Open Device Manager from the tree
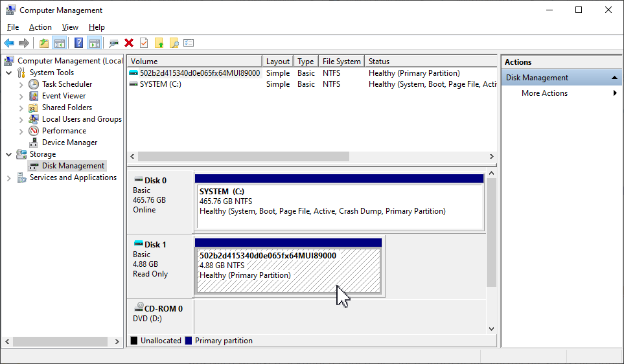The height and width of the screenshot is (364, 624). click(x=69, y=142)
